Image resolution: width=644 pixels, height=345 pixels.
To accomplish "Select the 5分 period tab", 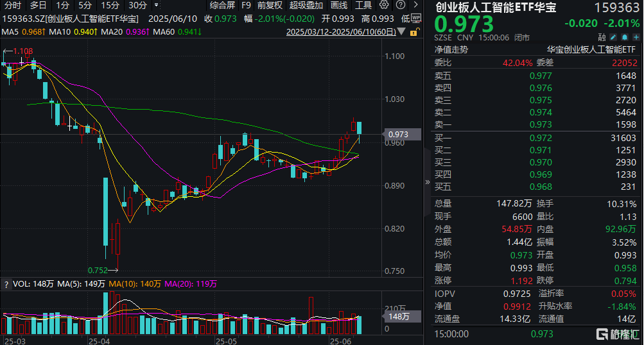I will [x=85, y=5].
